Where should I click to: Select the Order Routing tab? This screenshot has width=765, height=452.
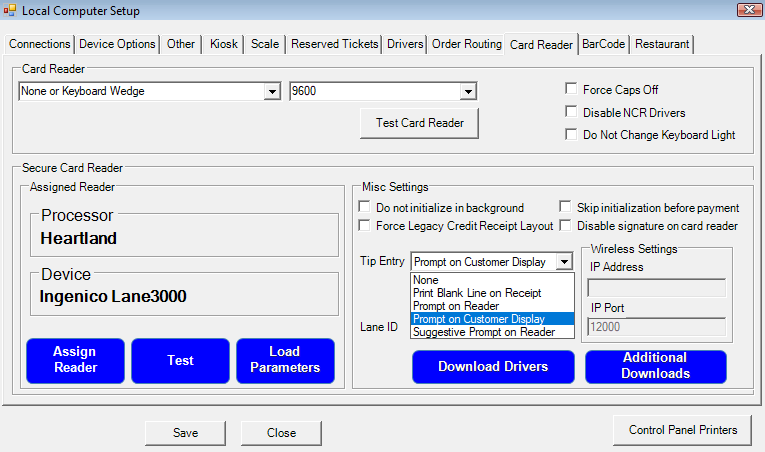pos(467,44)
